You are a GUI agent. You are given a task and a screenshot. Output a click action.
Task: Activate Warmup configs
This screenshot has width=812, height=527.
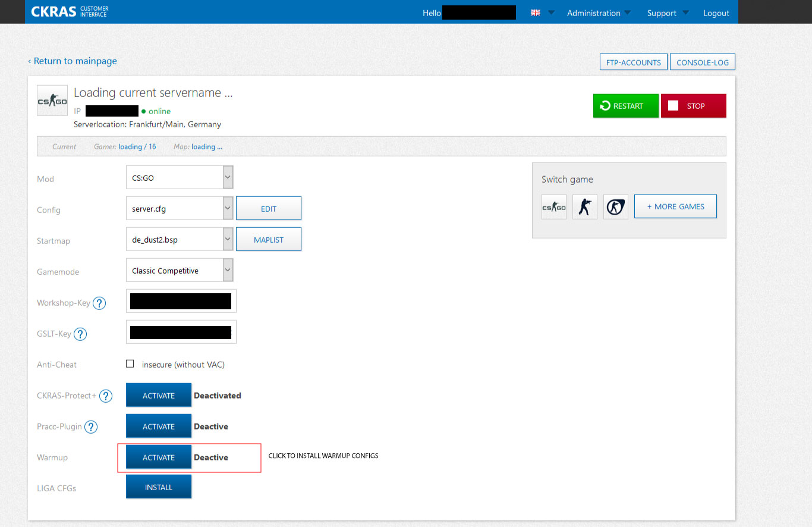(159, 457)
